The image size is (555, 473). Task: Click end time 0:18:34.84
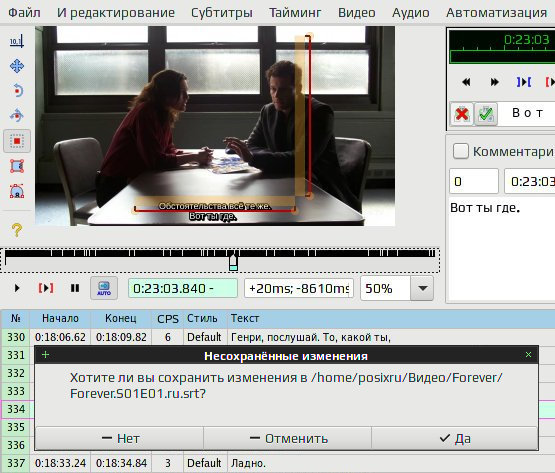[x=121, y=463]
